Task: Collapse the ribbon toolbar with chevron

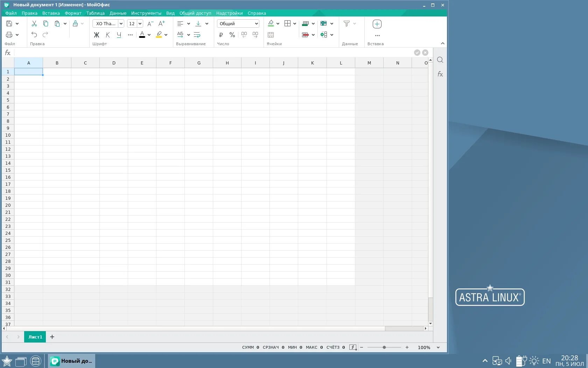Action: pyautogui.click(x=443, y=43)
